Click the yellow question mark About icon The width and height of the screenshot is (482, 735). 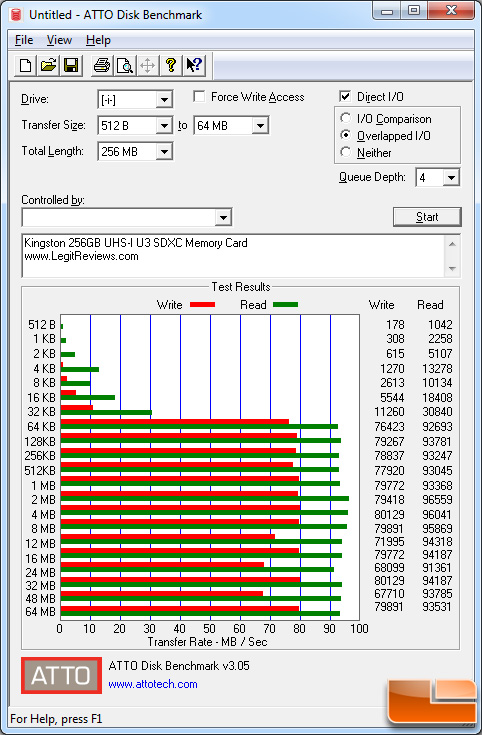click(171, 65)
